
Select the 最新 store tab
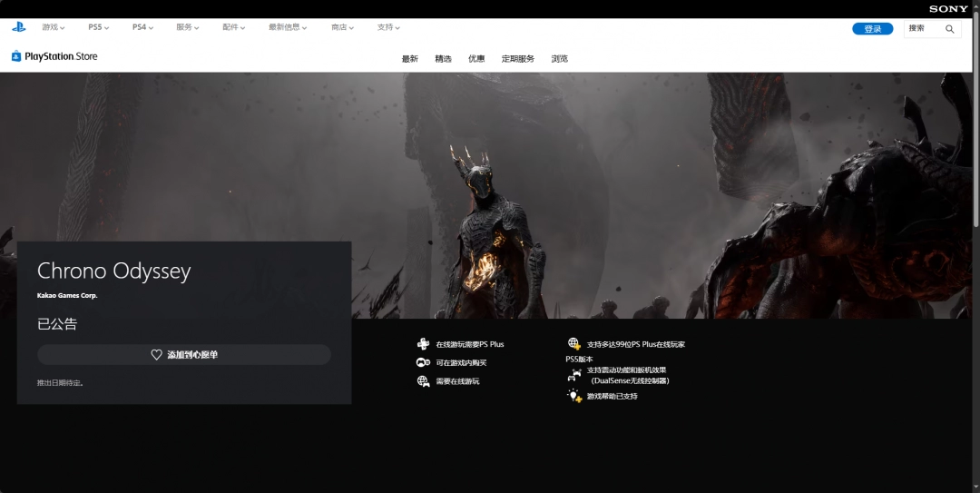(x=410, y=59)
